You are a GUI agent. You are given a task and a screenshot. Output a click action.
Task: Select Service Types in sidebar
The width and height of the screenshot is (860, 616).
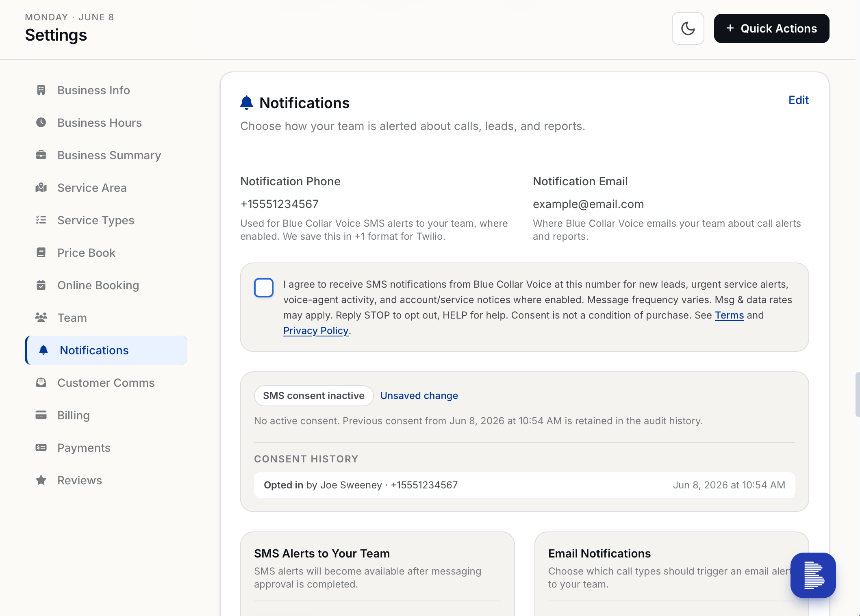(x=106, y=220)
